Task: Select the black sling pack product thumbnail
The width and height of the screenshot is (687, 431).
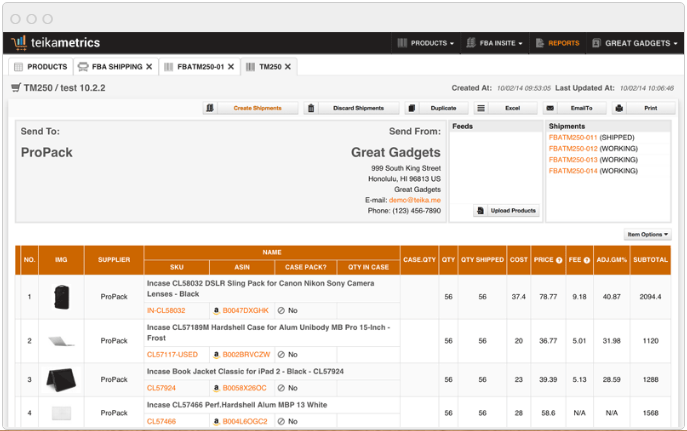Action: (60, 297)
